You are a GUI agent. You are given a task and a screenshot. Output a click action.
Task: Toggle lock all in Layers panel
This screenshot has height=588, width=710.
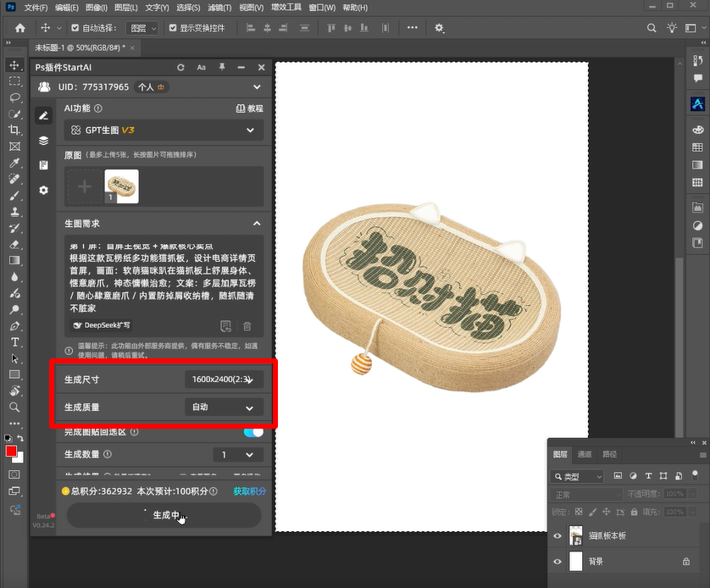click(634, 512)
